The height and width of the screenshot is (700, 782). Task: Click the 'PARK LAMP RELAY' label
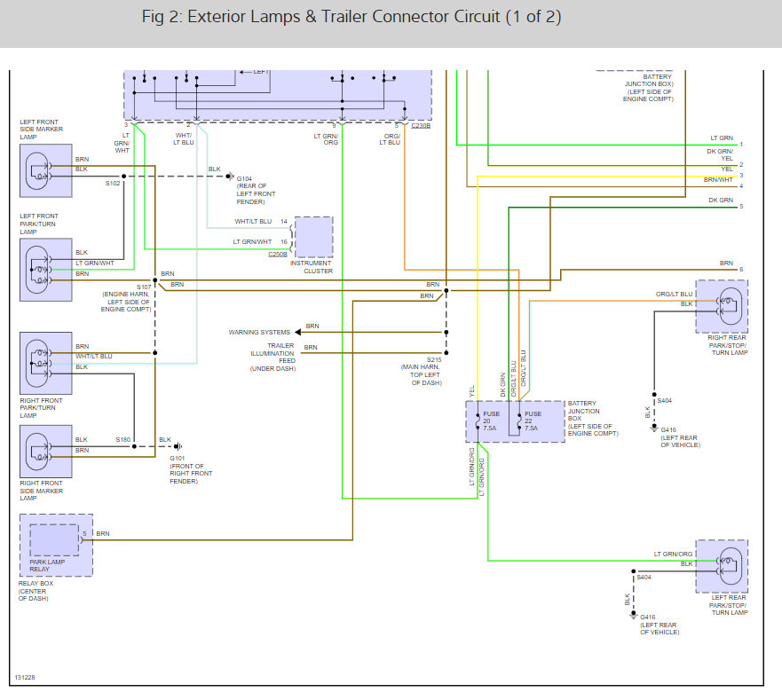pos(47,565)
